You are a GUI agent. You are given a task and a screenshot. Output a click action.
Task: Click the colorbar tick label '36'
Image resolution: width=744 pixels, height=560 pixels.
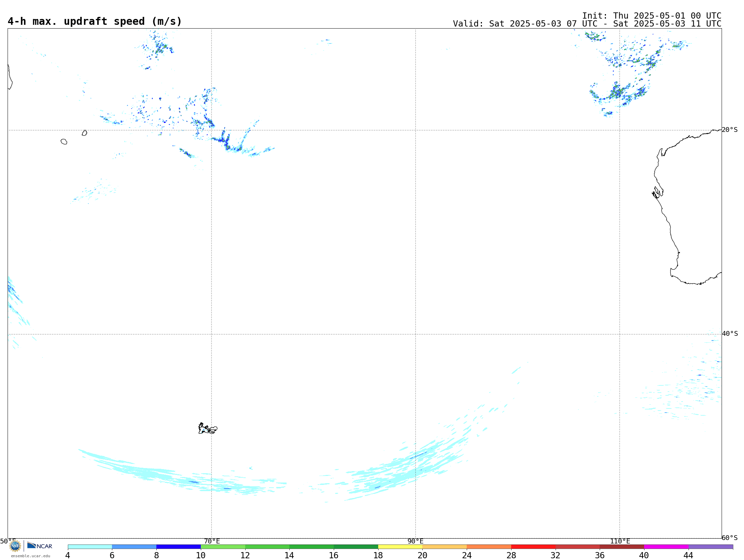coord(600,555)
